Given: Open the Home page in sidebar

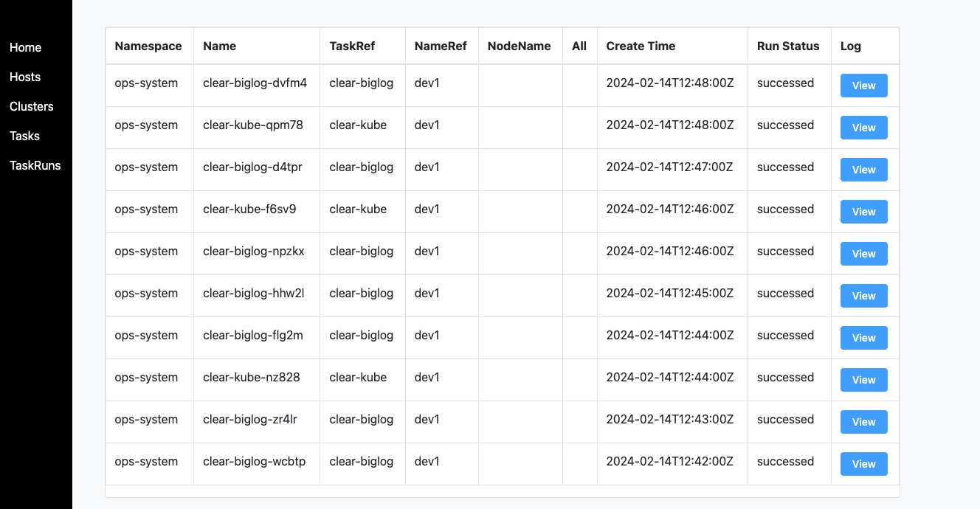Looking at the screenshot, I should [x=26, y=47].
